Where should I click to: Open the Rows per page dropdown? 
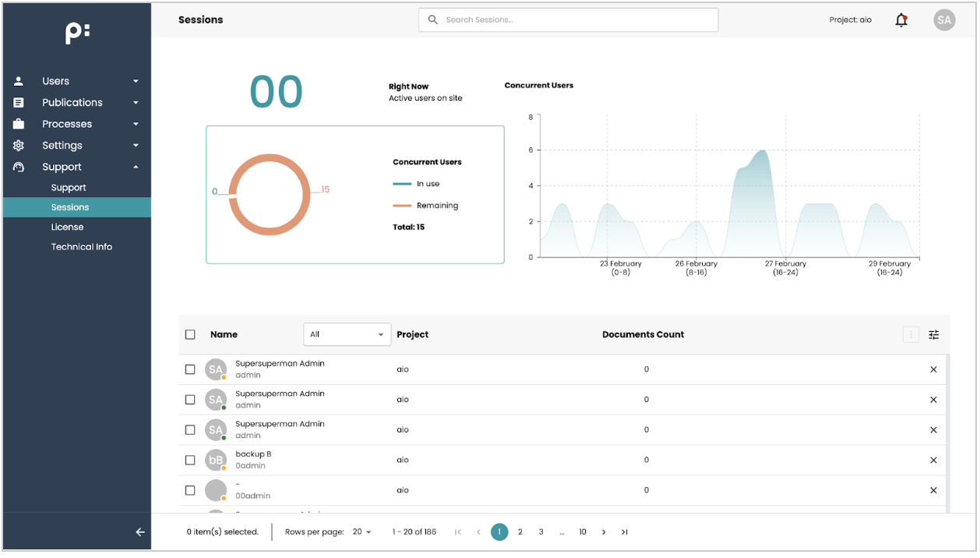tap(361, 532)
